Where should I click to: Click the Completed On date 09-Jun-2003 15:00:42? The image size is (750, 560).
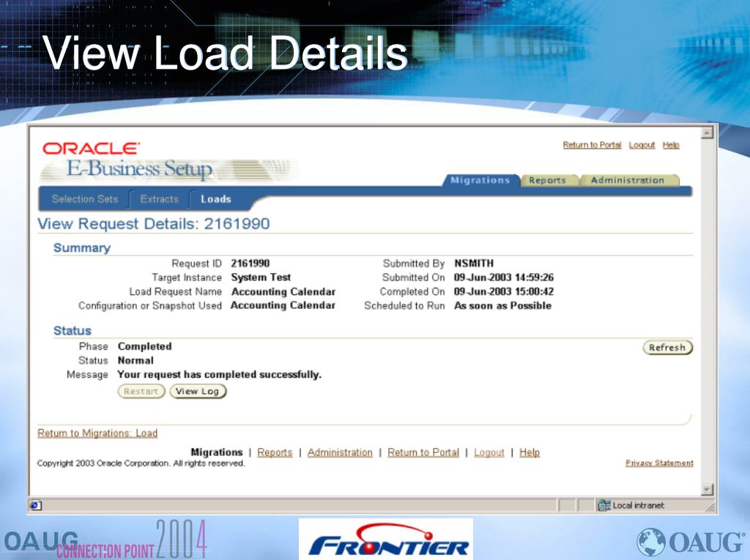pos(504,292)
